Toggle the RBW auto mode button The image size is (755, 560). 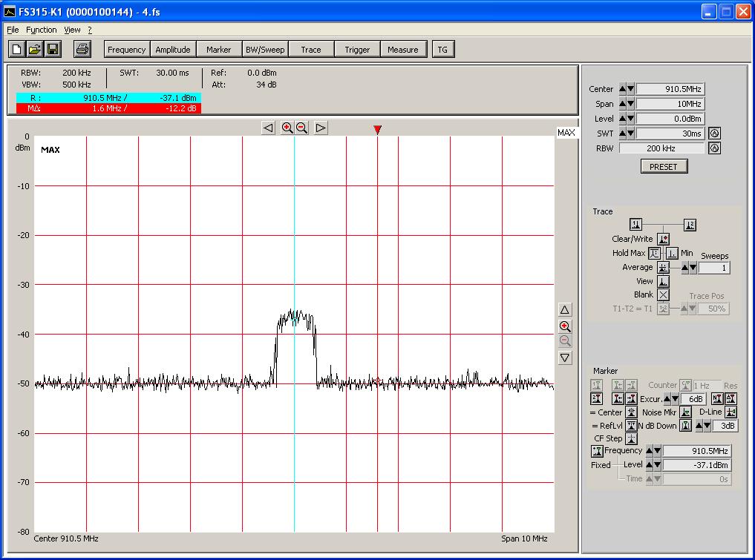pyautogui.click(x=715, y=148)
